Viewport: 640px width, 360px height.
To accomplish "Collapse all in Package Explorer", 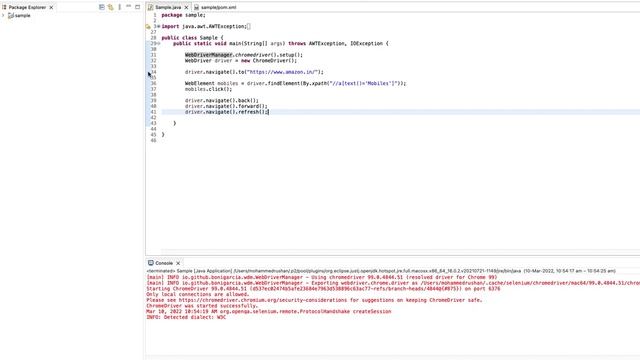I will tap(102, 7).
